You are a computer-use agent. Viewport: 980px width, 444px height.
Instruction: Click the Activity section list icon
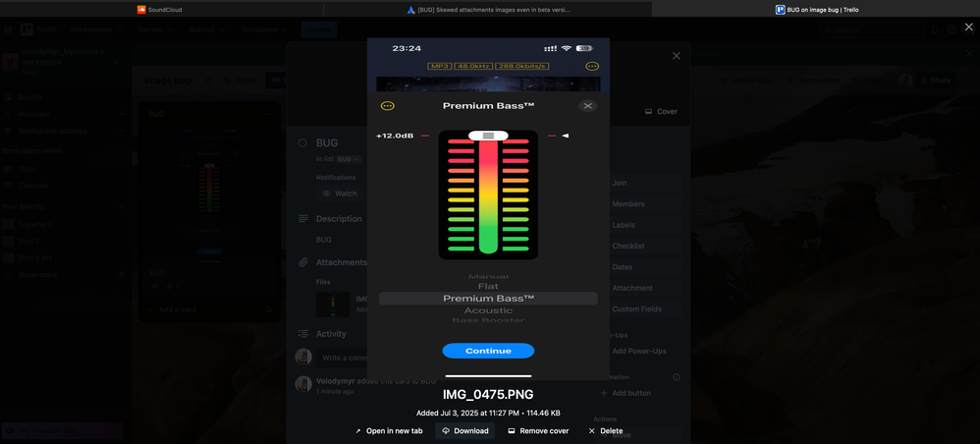click(x=303, y=334)
